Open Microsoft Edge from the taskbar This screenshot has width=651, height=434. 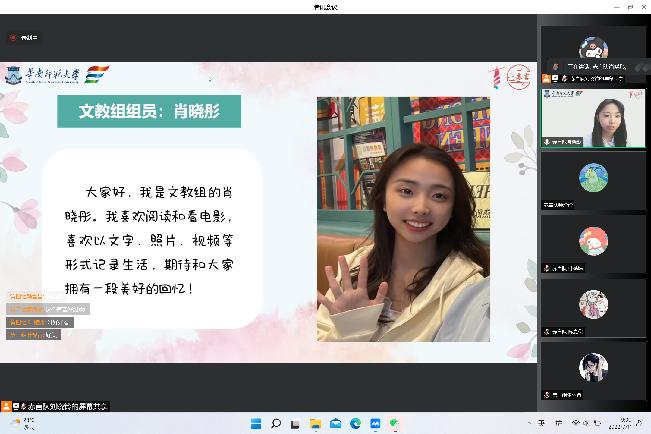point(355,424)
